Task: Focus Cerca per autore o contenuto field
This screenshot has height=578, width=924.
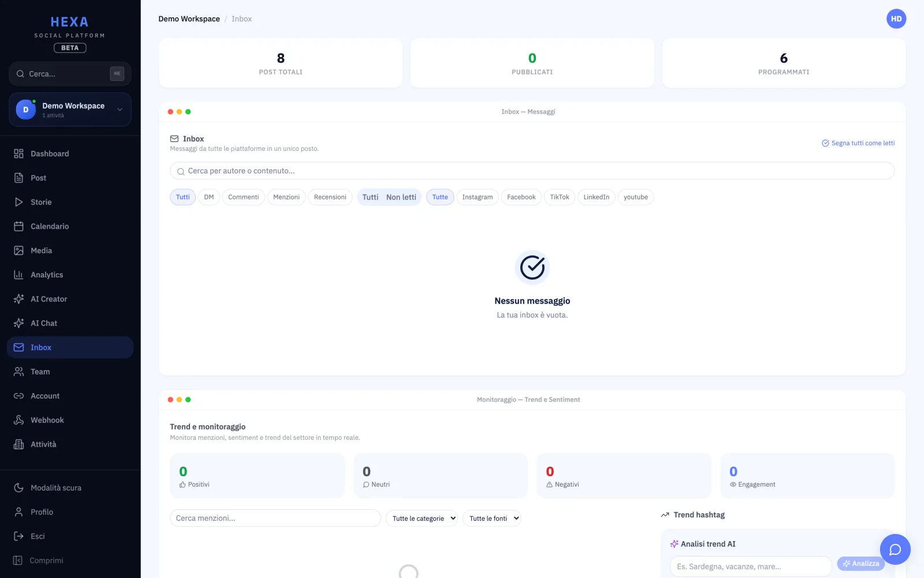Action: 532,171
